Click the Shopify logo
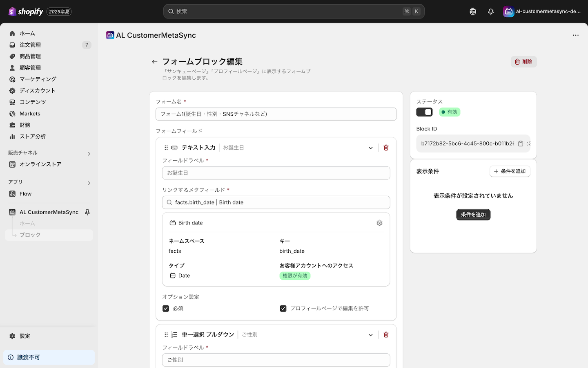Viewport: 588px width, 368px height. 26,11
